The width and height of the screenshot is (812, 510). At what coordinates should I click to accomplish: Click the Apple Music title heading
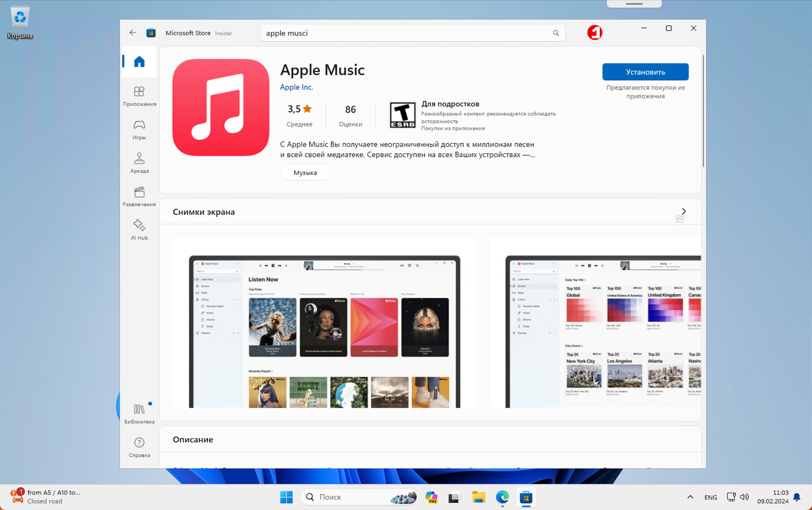(x=323, y=70)
